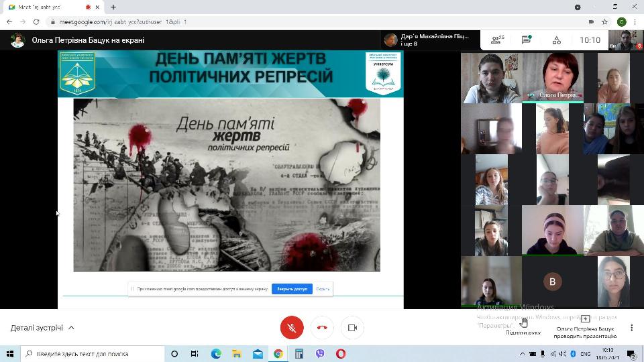644x362 pixels.
Task: Go back to the previous browser page
Action: [9, 21]
